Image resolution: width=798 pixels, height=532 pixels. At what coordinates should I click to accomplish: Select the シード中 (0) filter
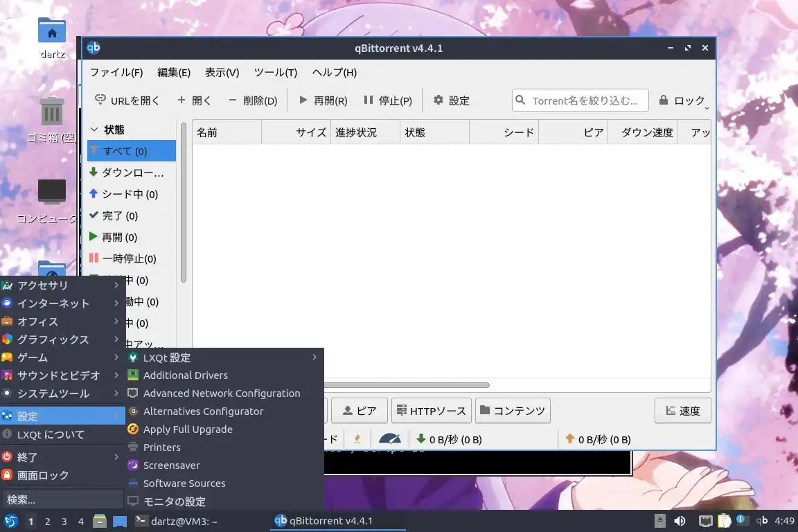[x=132, y=194]
